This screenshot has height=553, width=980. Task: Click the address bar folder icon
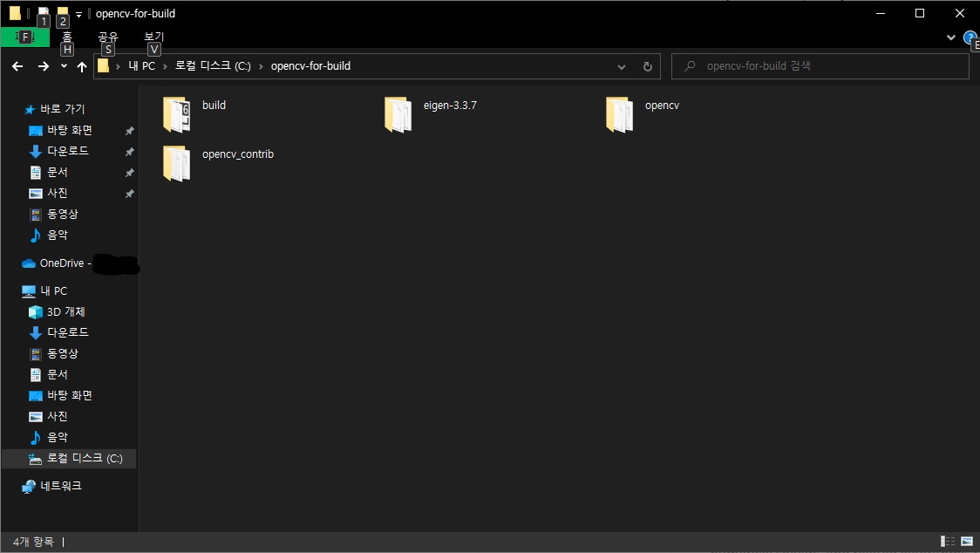104,65
